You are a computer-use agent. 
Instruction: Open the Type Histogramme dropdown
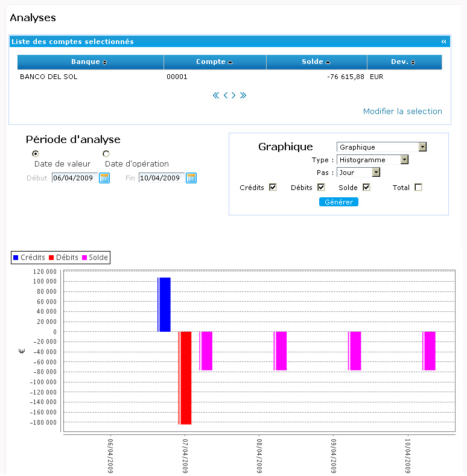tap(372, 160)
